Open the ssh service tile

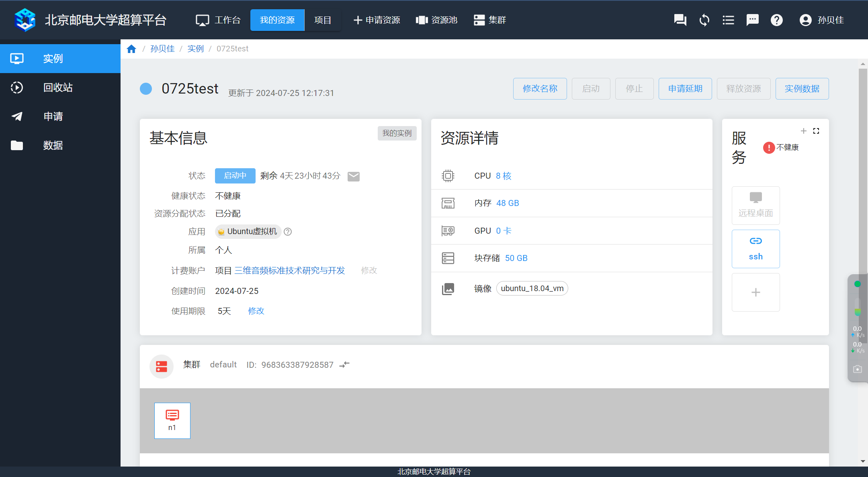coord(755,249)
